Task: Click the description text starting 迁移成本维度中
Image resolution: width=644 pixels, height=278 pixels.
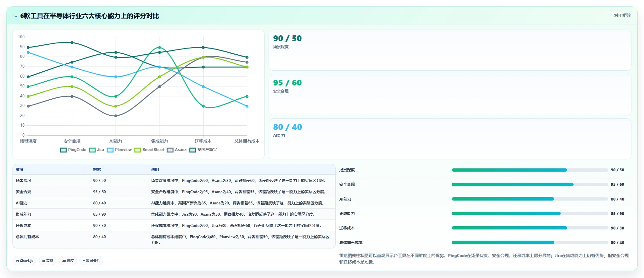Action: point(237,226)
